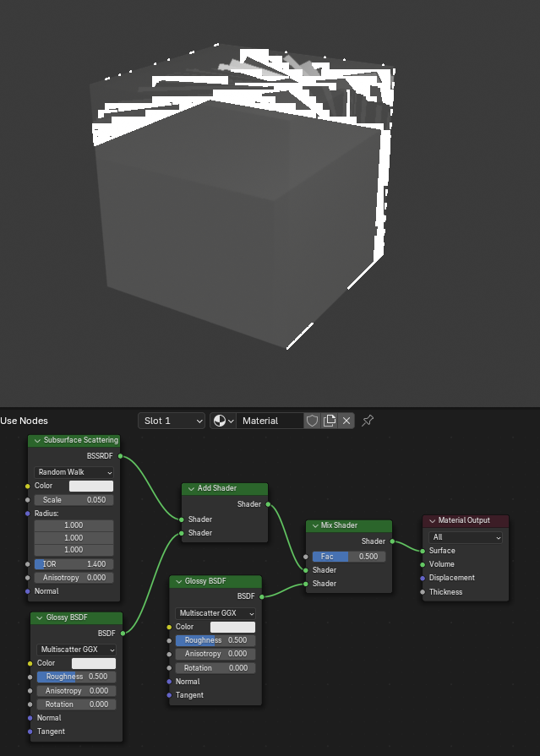Image resolution: width=540 pixels, height=756 pixels.
Task: Click second Radius value field
Action: (x=74, y=537)
